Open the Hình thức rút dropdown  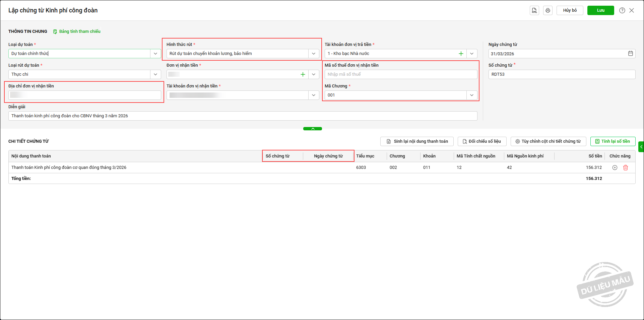[314, 54]
